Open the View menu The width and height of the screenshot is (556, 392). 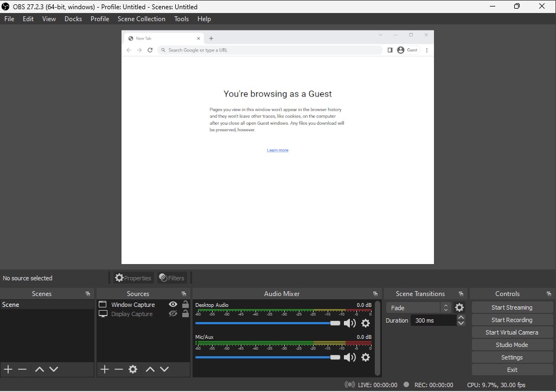point(49,19)
